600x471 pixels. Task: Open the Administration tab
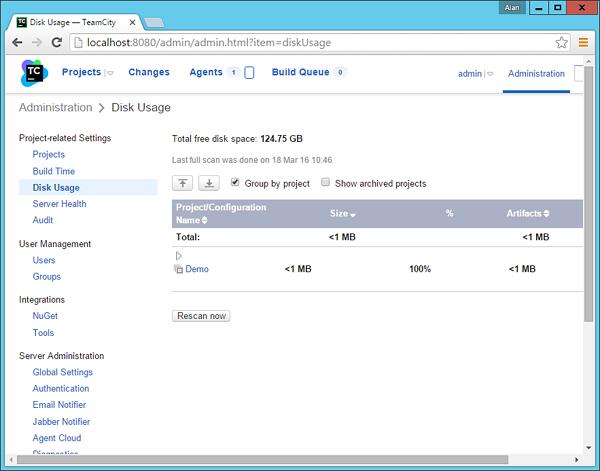[536, 74]
